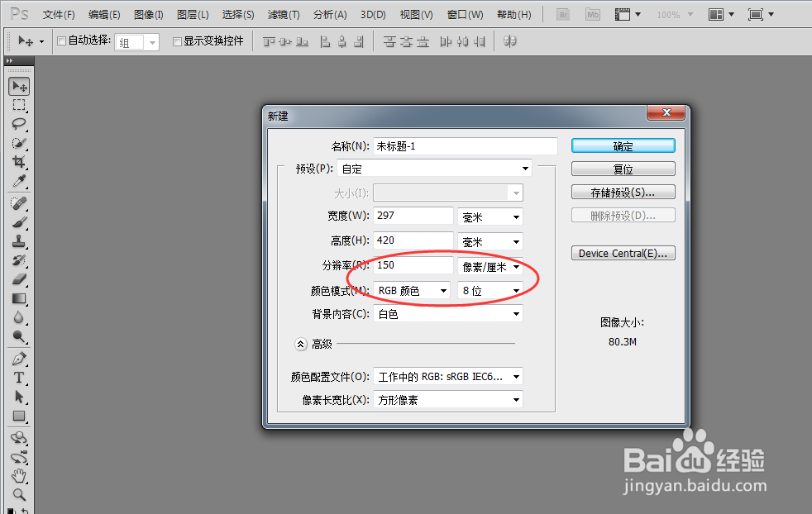Image resolution: width=812 pixels, height=514 pixels.
Task: Select the Clone Stamp tool
Action: click(x=19, y=241)
